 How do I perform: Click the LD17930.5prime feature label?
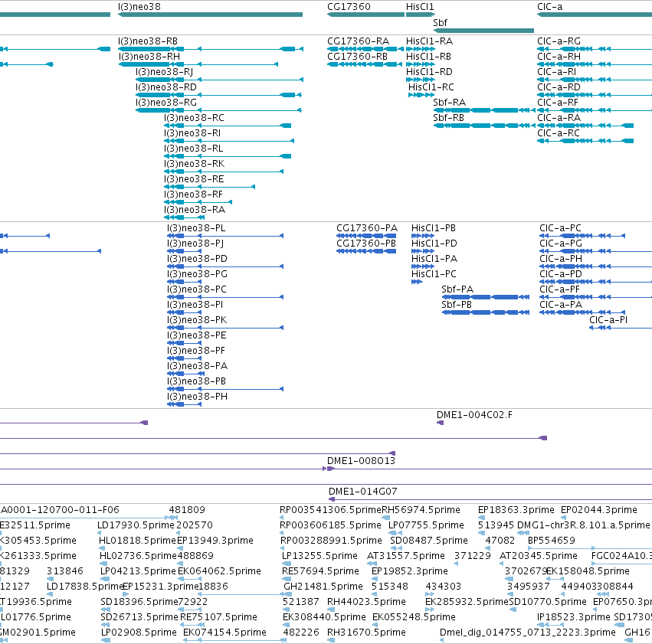coord(136,525)
